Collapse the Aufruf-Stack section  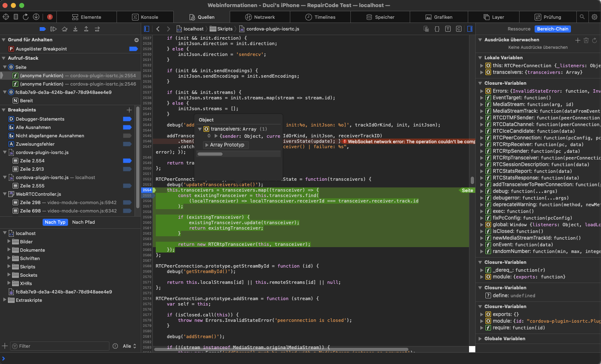[x=4, y=58]
